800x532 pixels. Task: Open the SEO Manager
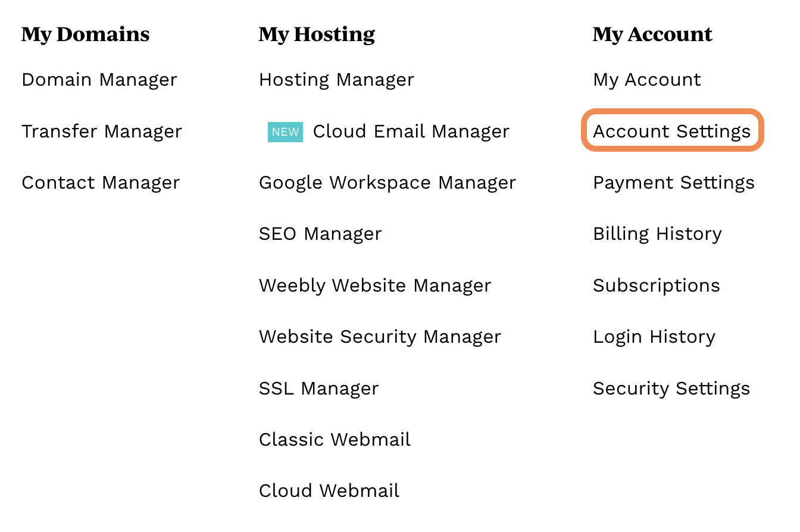coord(320,234)
